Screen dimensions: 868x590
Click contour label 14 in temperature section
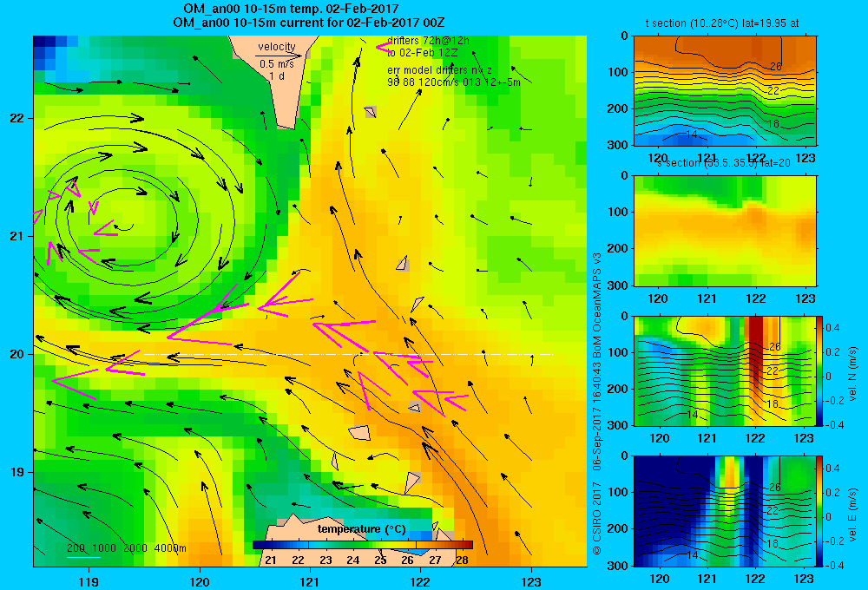coord(692,134)
